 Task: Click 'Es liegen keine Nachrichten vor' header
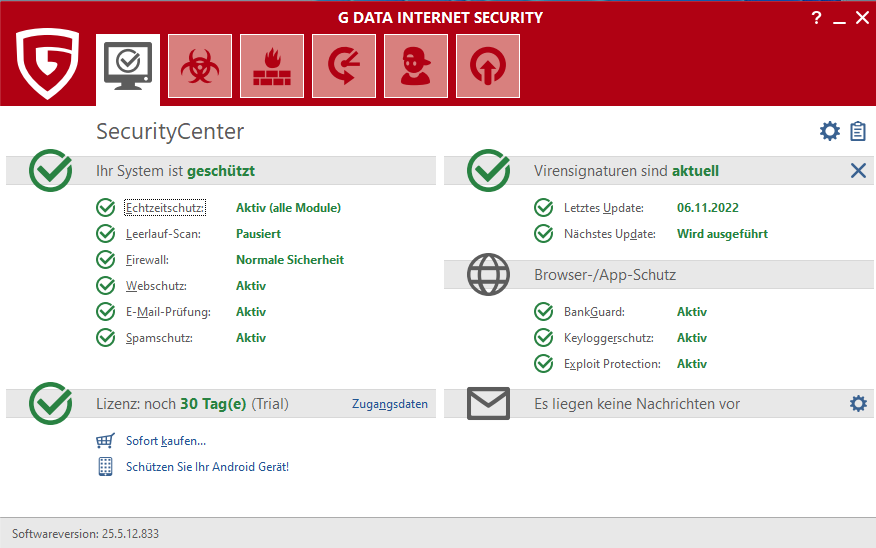(x=637, y=404)
